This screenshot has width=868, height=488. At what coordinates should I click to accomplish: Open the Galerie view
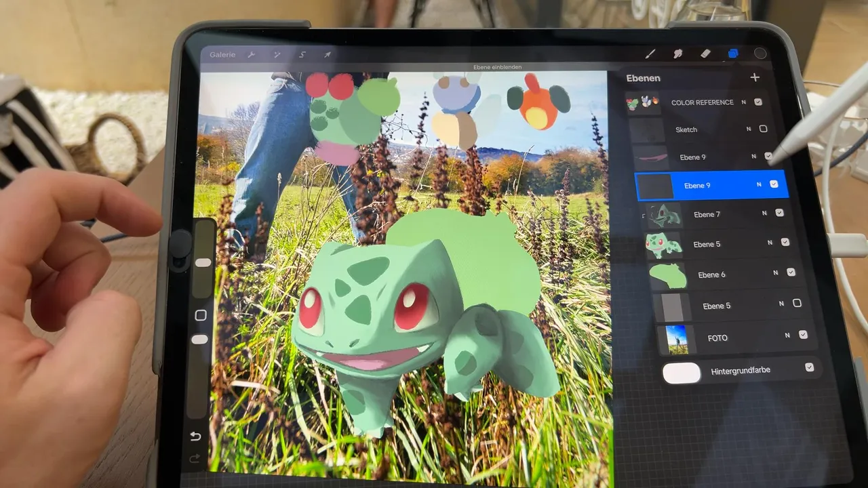(222, 54)
